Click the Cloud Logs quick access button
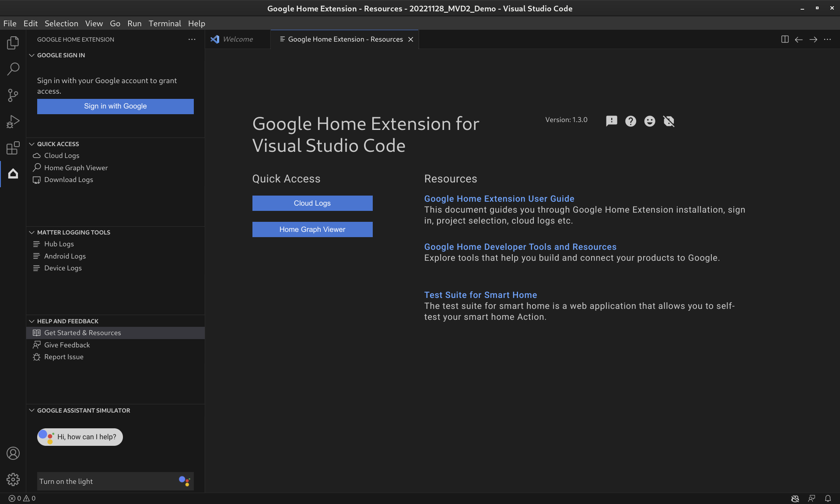 click(312, 203)
